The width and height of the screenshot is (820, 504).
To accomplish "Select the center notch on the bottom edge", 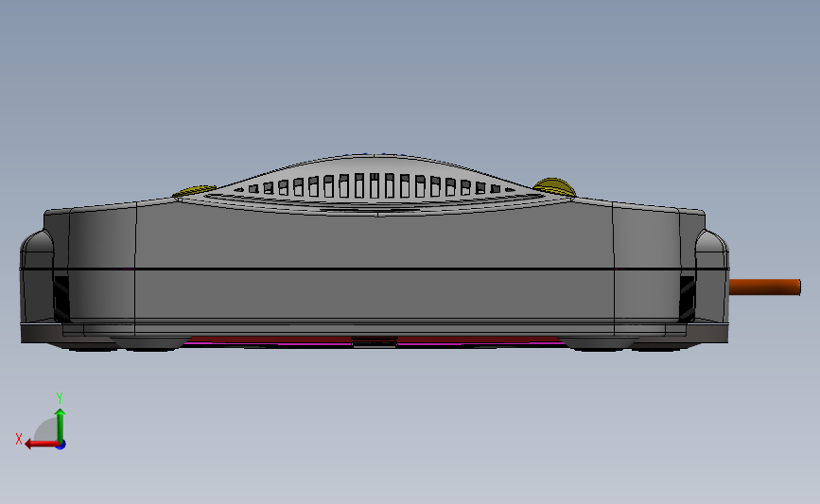I will 374,341.
